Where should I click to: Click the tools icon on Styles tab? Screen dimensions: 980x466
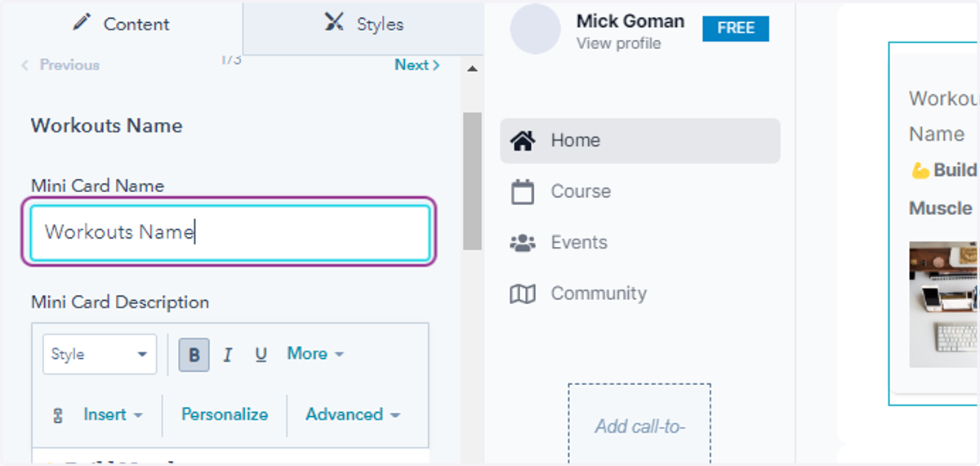[x=334, y=22]
